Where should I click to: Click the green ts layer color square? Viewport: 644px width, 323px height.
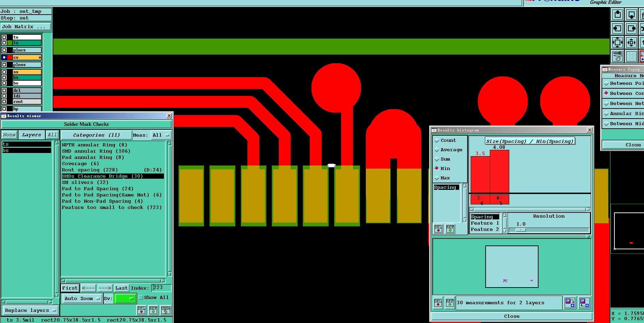coord(10,43)
